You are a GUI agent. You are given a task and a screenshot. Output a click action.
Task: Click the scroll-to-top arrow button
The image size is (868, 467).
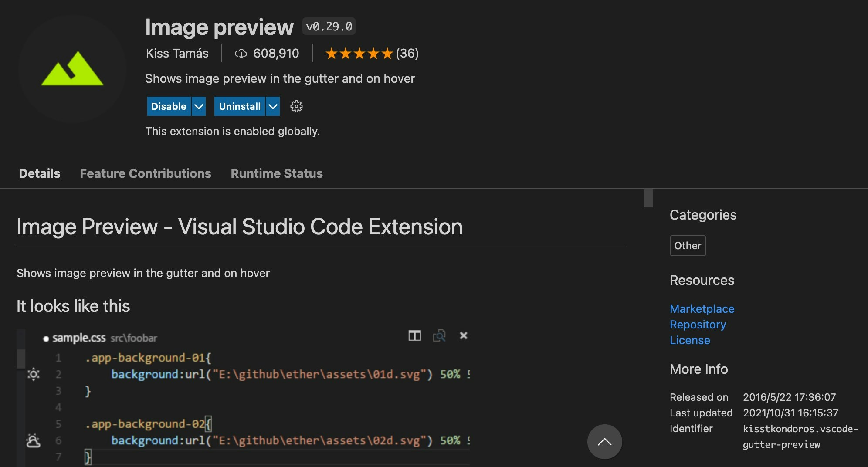coord(604,441)
